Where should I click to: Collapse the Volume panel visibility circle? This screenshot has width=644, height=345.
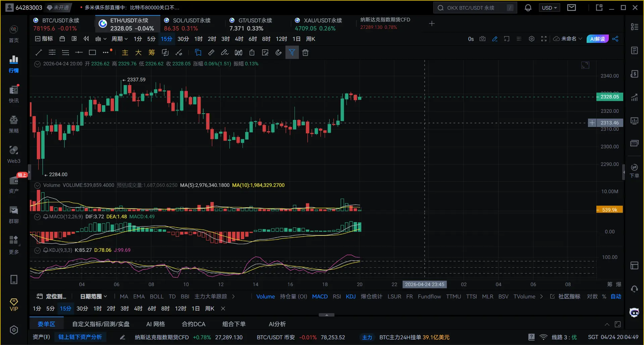tap(38, 185)
